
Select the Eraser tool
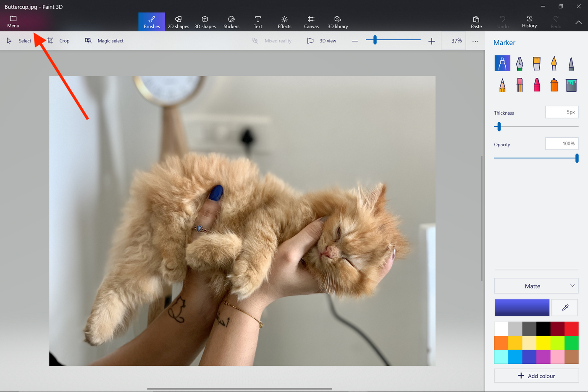[520, 85]
